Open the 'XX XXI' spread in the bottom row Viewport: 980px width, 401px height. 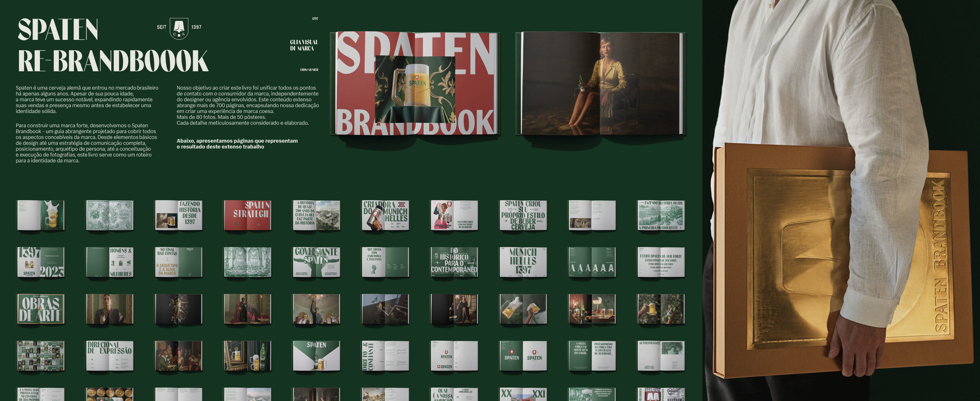point(523,394)
